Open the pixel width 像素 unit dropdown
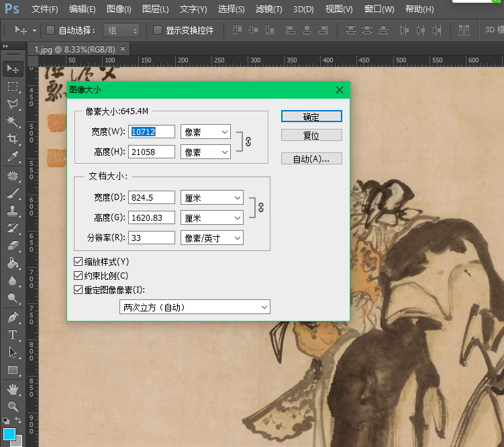The width and height of the screenshot is (504, 447). 205,132
